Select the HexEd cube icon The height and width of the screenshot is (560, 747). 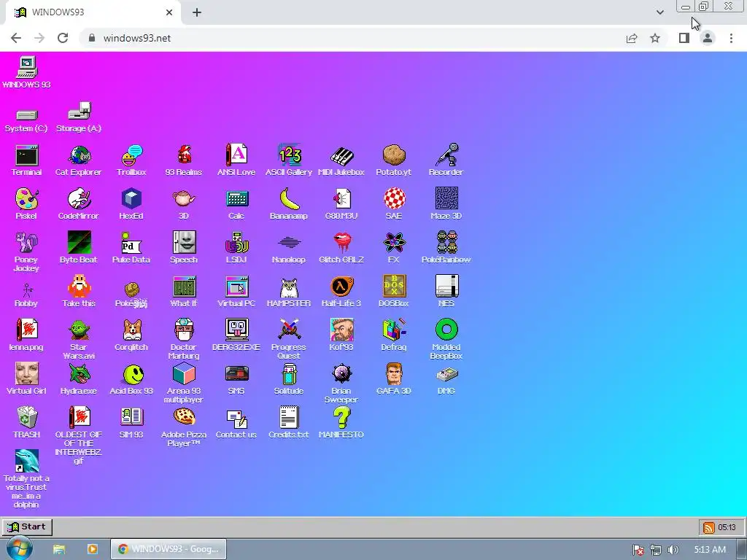tap(131, 204)
